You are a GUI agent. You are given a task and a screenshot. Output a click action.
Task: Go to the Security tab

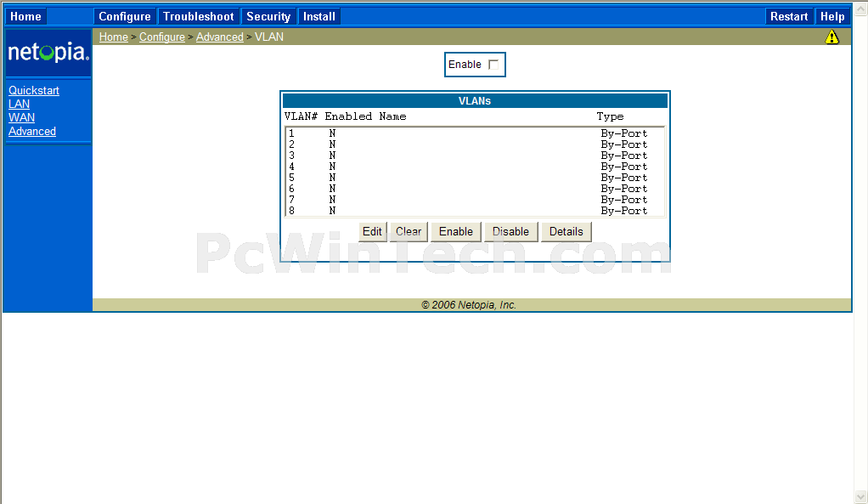(x=268, y=17)
